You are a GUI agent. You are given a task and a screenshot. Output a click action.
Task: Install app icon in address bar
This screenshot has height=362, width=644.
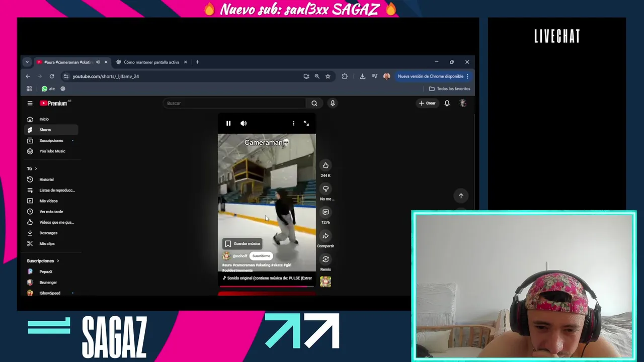(306, 76)
